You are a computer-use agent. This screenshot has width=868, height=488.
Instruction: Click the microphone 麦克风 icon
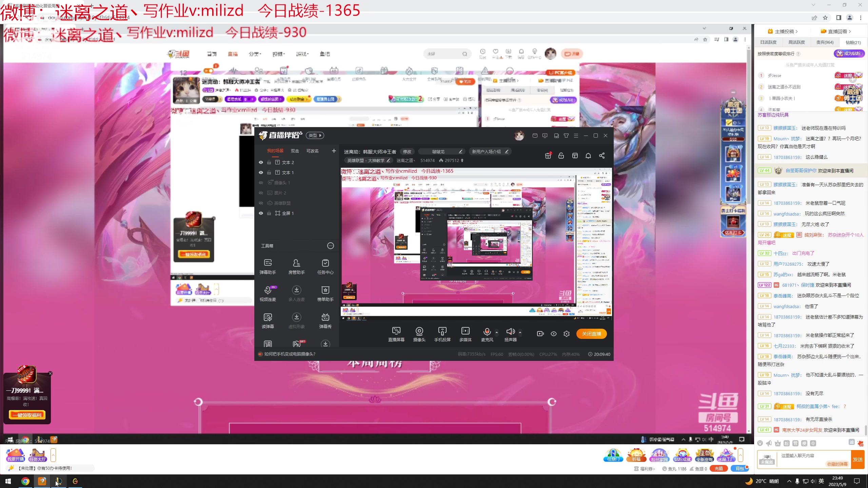click(487, 332)
